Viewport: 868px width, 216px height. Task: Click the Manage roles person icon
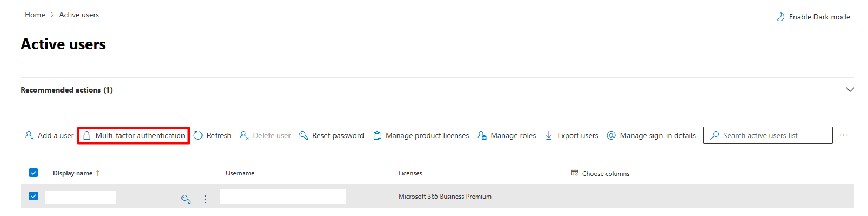click(482, 135)
